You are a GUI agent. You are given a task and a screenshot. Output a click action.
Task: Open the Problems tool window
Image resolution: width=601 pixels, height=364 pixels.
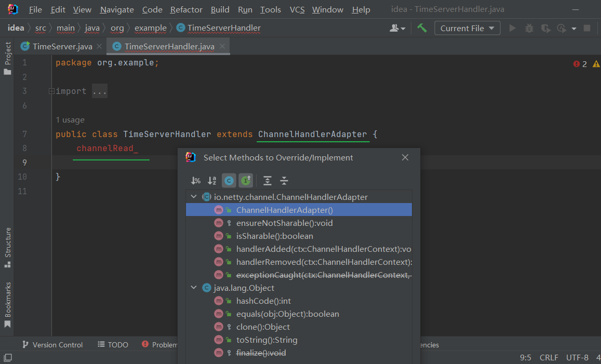click(159, 344)
